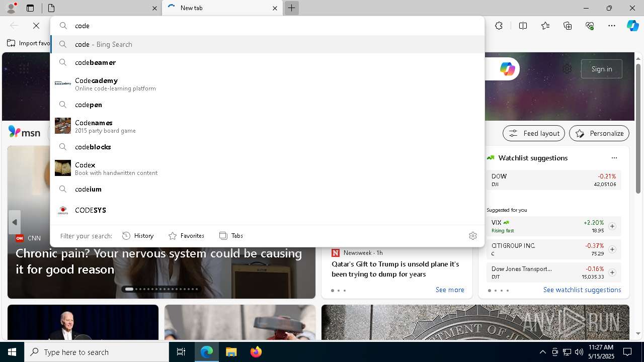This screenshot has height=362, width=644.
Task: Open Qatar's Gift to Trump article
Action: coord(395,269)
